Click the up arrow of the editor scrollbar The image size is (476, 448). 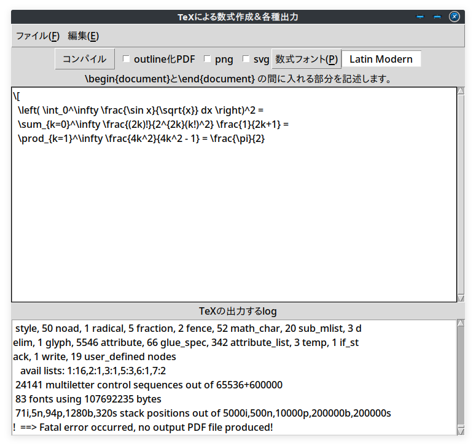[461, 92]
